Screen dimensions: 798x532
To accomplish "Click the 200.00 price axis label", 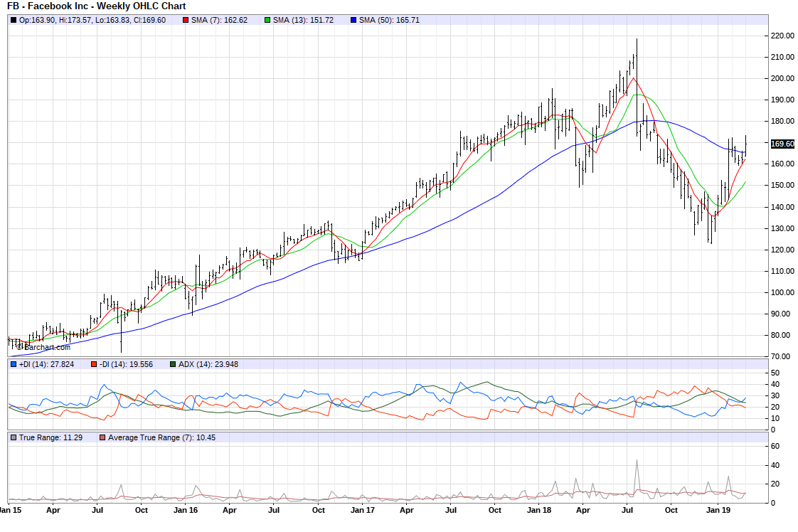I will point(782,78).
